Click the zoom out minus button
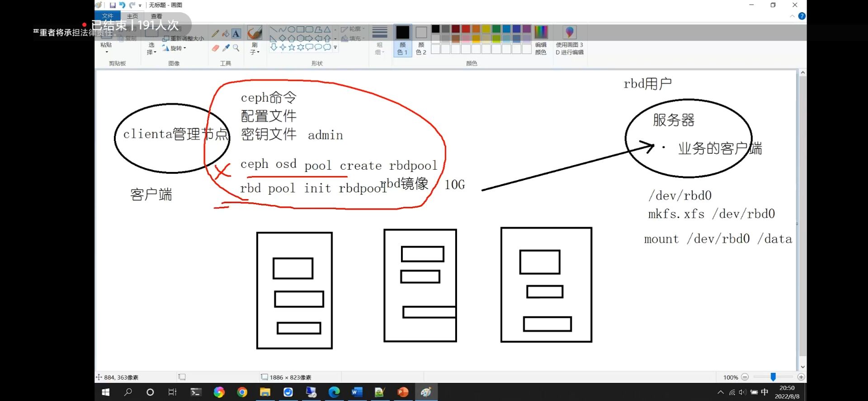This screenshot has height=401, width=868. 745,377
